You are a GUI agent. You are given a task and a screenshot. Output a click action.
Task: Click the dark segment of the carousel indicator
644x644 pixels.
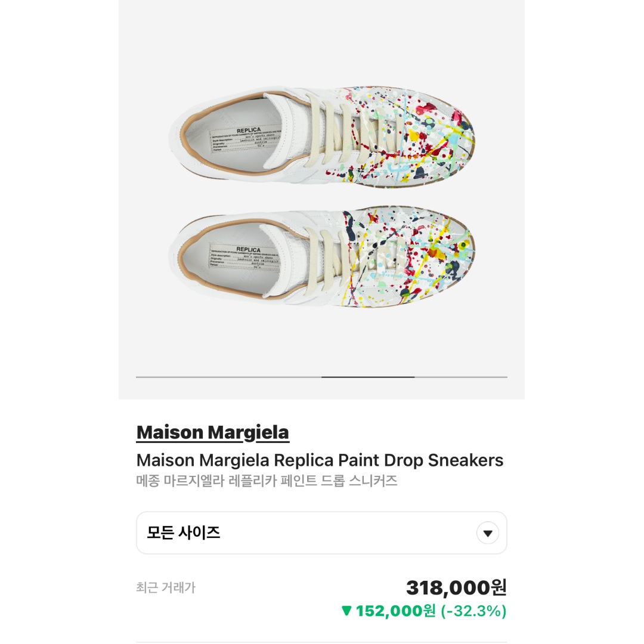[368, 377]
